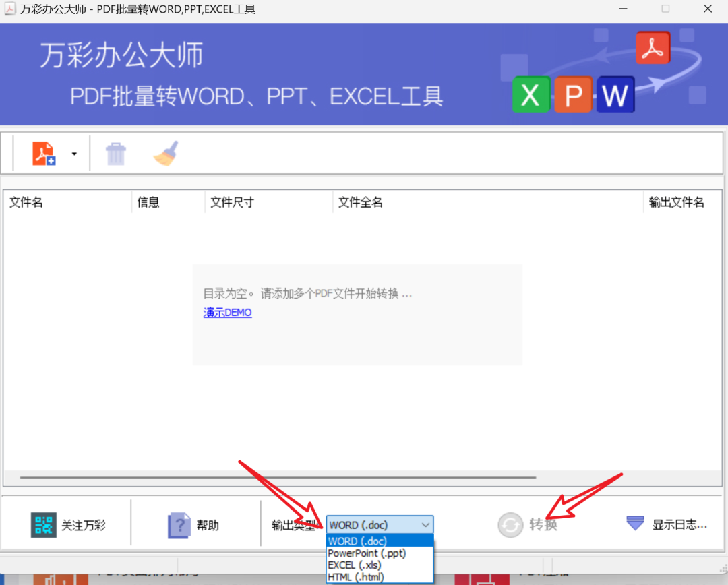Click the 文件名 column header
Screen dimensions: 728x585
[26, 202]
